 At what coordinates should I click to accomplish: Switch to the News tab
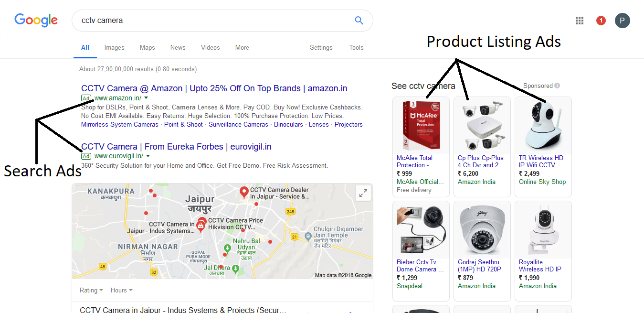(178, 47)
